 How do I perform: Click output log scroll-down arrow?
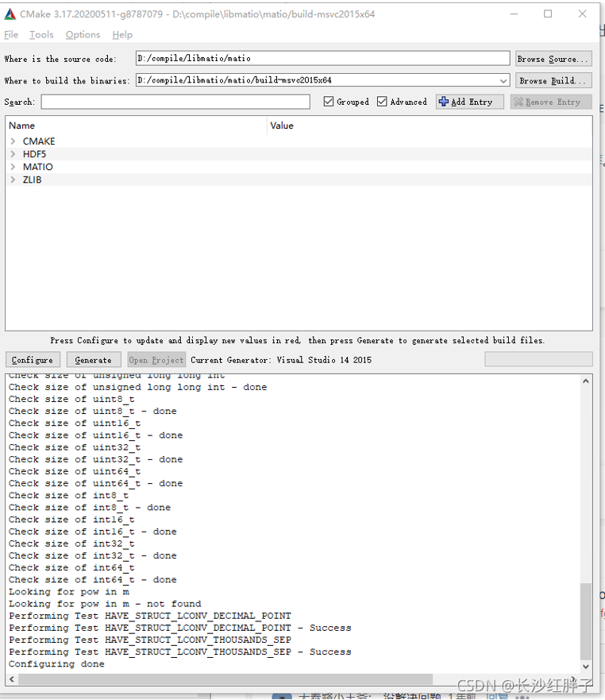[x=586, y=666]
